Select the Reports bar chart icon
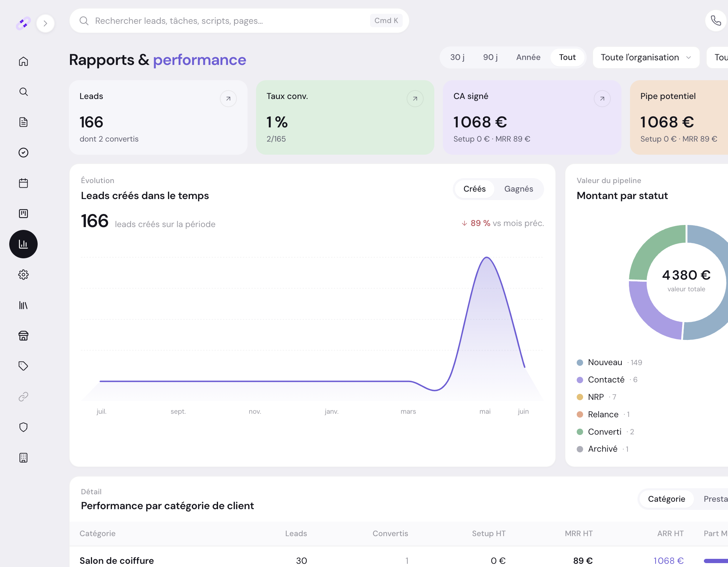728x567 pixels. tap(23, 244)
